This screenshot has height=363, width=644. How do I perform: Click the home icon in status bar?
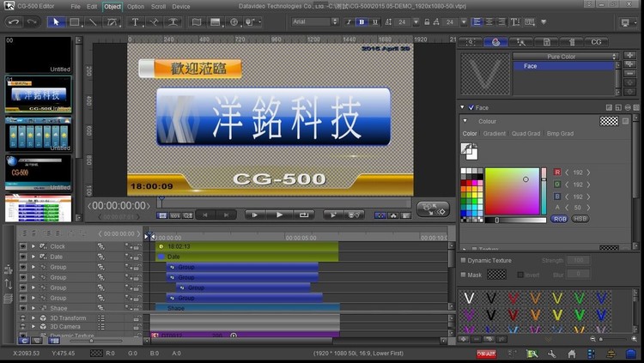[x=572, y=354]
